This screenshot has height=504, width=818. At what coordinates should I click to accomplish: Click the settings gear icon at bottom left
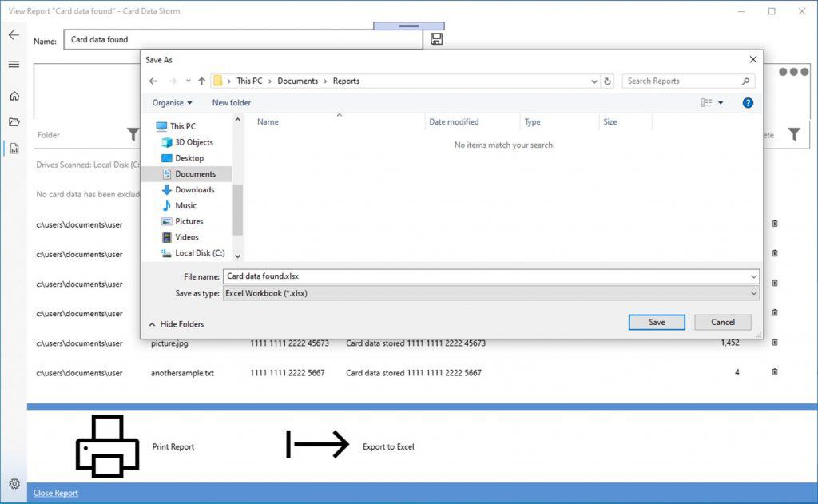[14, 484]
